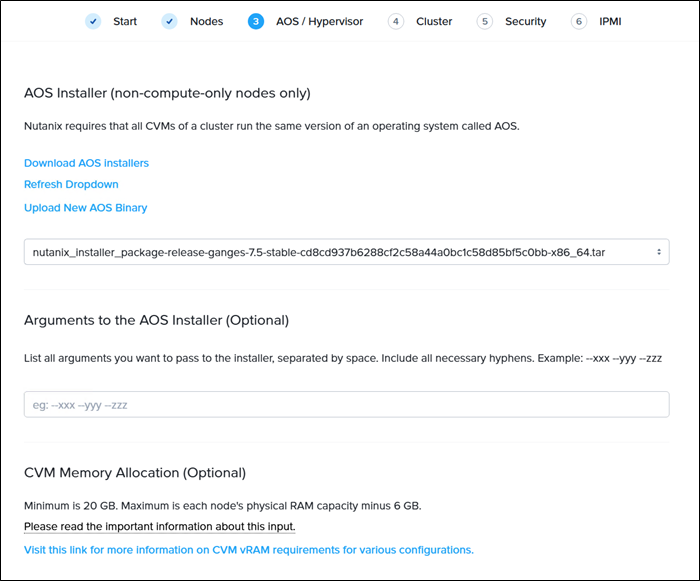
Task: Click the Refresh Dropdown link
Action: click(71, 184)
